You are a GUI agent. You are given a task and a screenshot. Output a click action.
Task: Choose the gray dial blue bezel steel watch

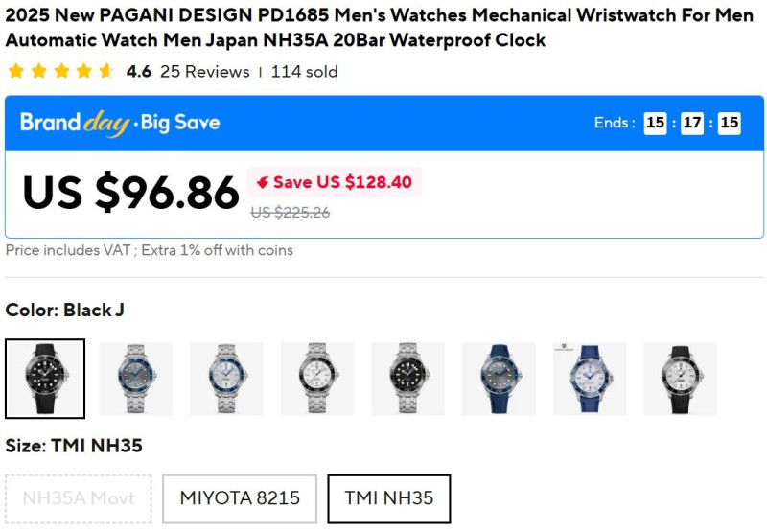(x=136, y=379)
